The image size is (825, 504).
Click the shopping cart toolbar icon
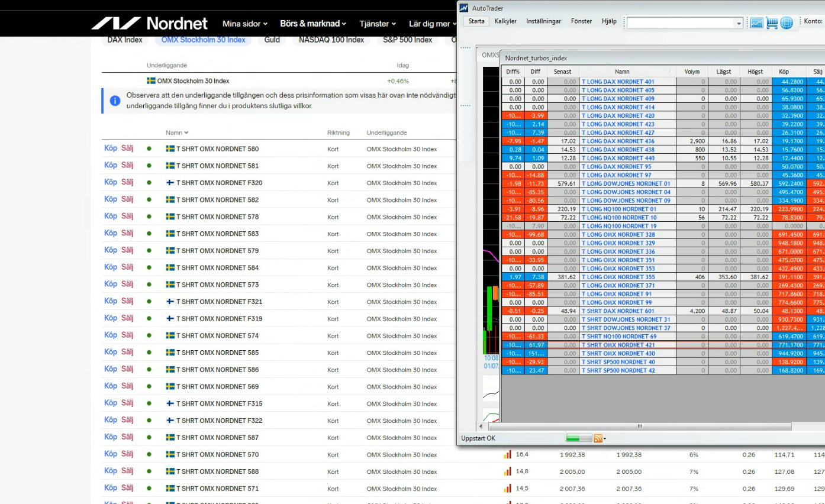tap(772, 23)
